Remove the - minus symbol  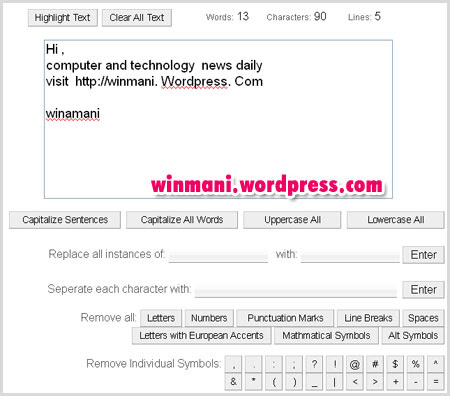click(415, 381)
